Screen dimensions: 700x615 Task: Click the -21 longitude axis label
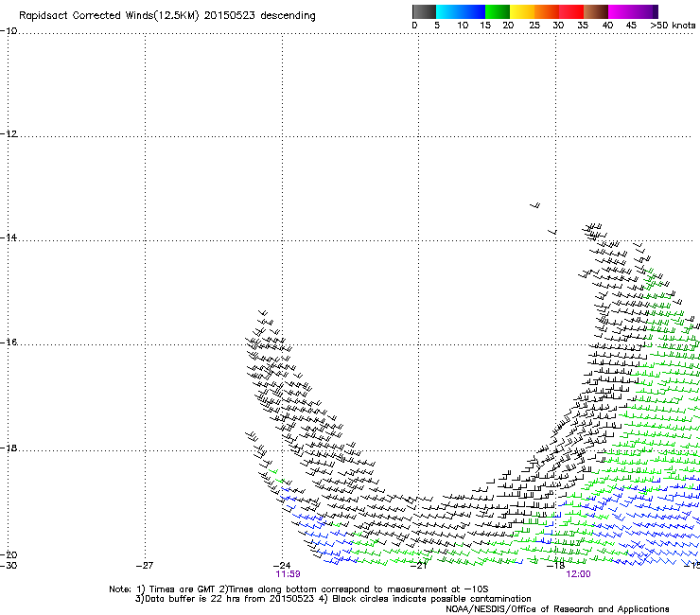point(418,566)
